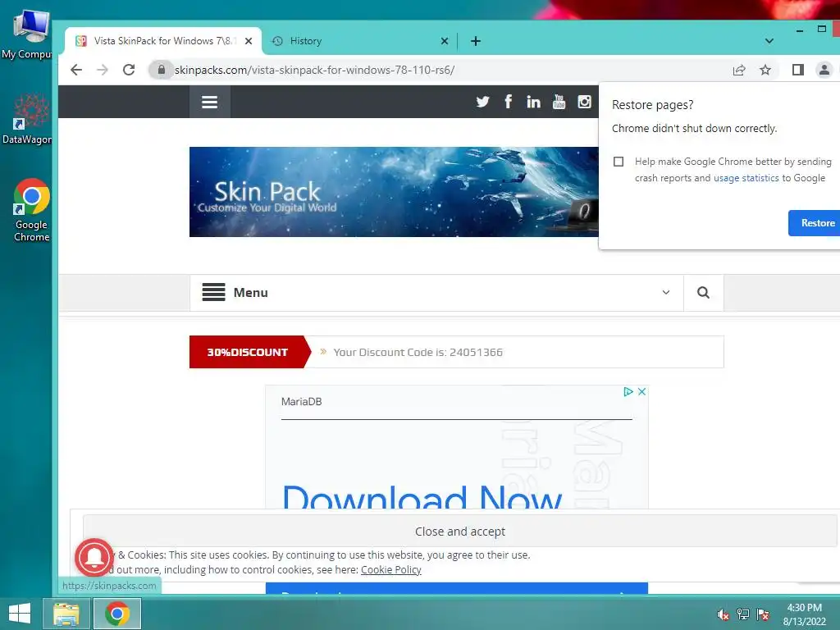Click the Chrome taskbar icon

(117, 614)
